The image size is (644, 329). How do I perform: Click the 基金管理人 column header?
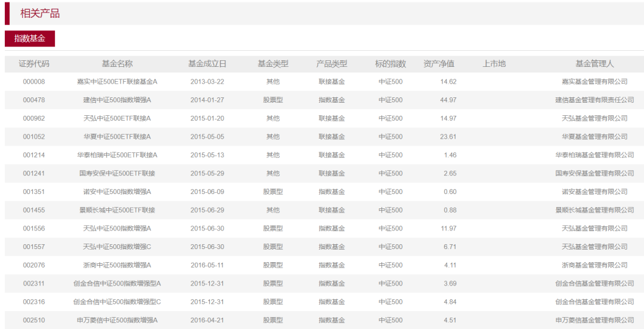tap(595, 64)
